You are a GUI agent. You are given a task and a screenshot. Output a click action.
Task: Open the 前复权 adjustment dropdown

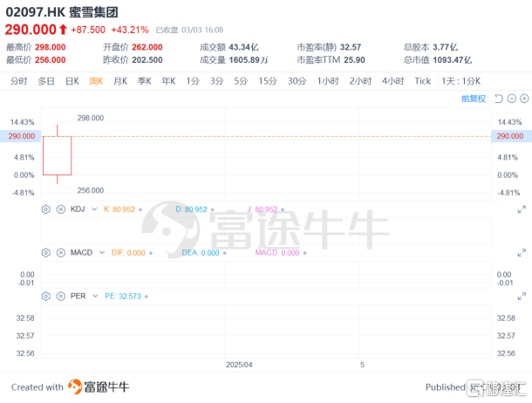473,99
